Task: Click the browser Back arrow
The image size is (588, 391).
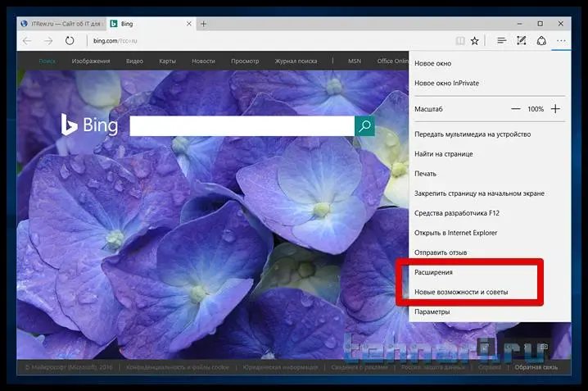Action: [x=27, y=40]
